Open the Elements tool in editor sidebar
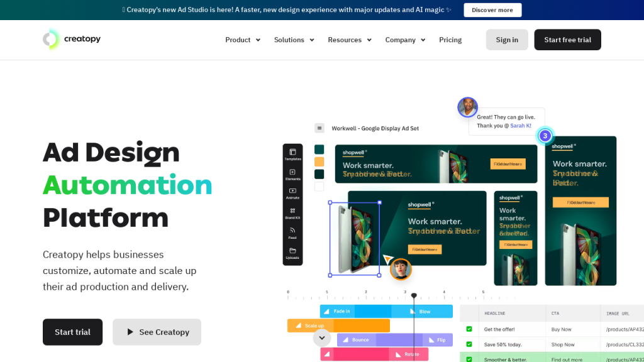 point(292,175)
